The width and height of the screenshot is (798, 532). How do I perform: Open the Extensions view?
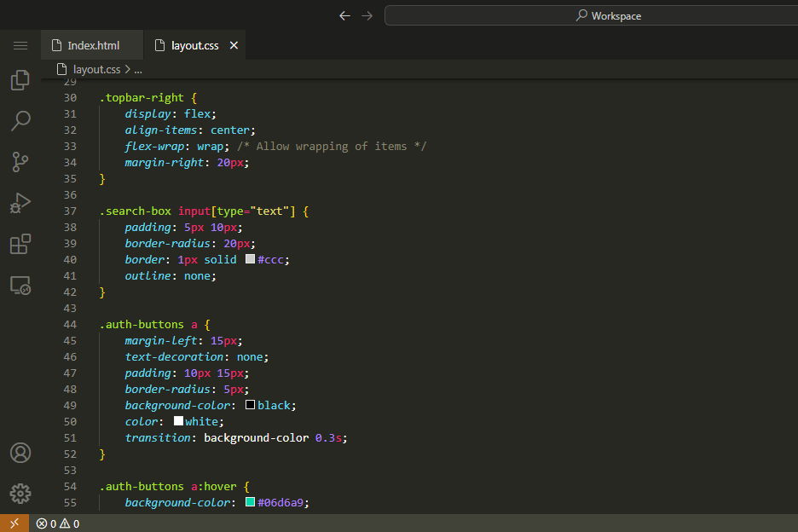[20, 244]
